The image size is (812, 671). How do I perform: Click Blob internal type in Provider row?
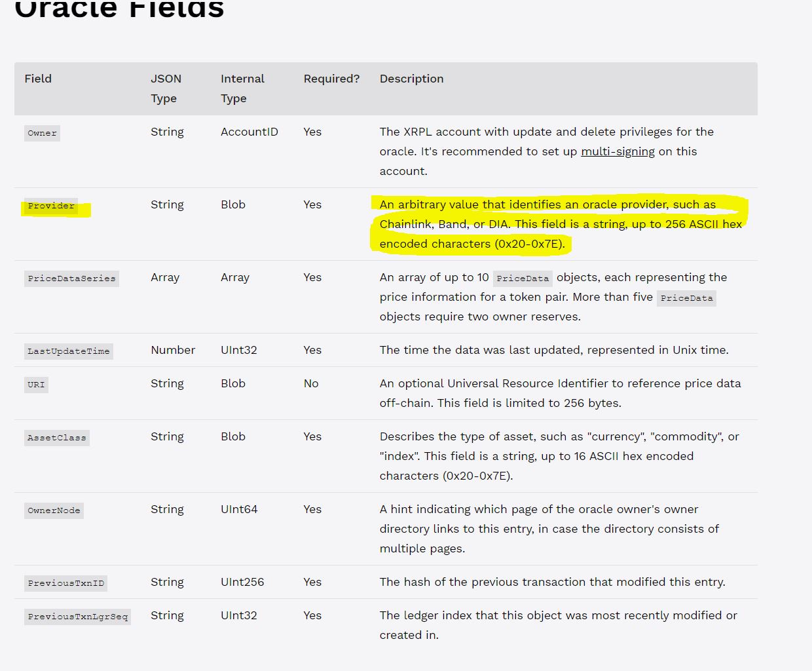coord(233,204)
